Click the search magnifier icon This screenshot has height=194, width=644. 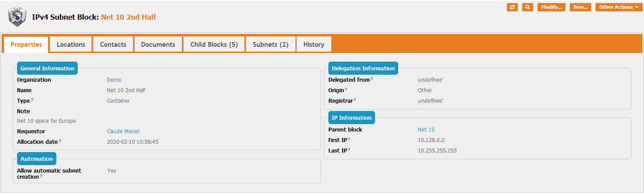coord(527,7)
